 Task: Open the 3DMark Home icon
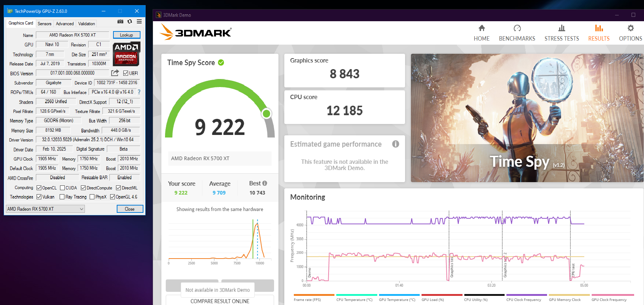482,28
